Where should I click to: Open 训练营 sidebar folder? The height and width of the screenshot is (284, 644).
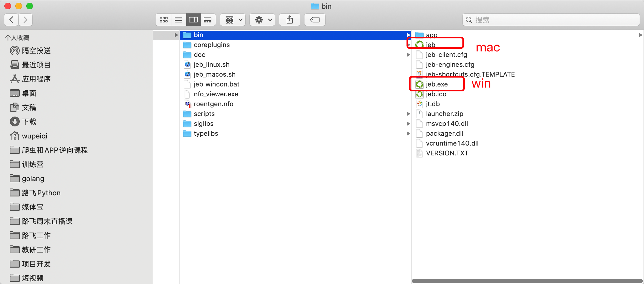click(27, 164)
